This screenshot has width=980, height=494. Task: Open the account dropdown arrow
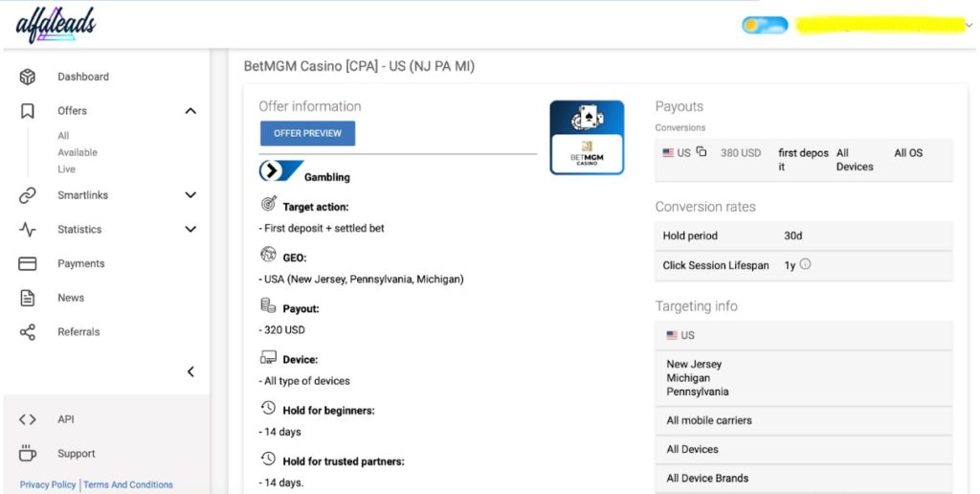969,26
